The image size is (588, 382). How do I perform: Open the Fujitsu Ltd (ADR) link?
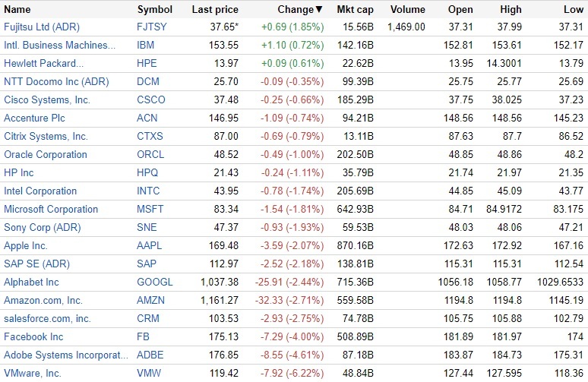point(43,27)
